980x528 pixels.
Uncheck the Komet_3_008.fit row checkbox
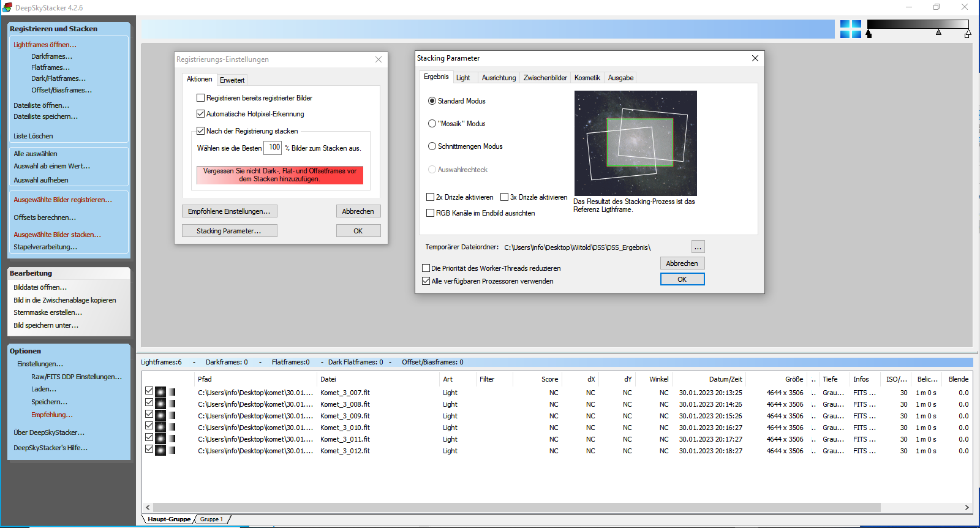click(x=149, y=402)
